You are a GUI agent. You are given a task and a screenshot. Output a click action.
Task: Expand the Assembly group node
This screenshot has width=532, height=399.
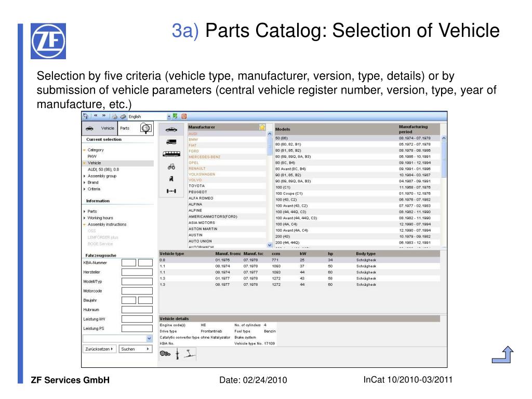tap(85, 176)
